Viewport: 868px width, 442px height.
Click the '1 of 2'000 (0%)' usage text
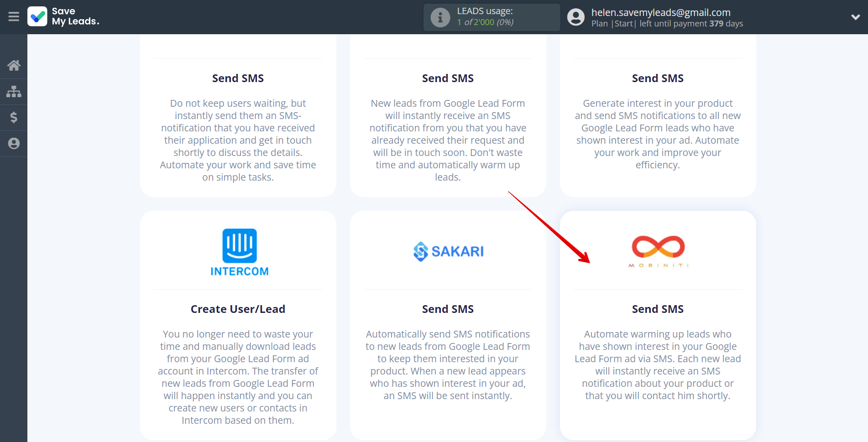point(485,22)
